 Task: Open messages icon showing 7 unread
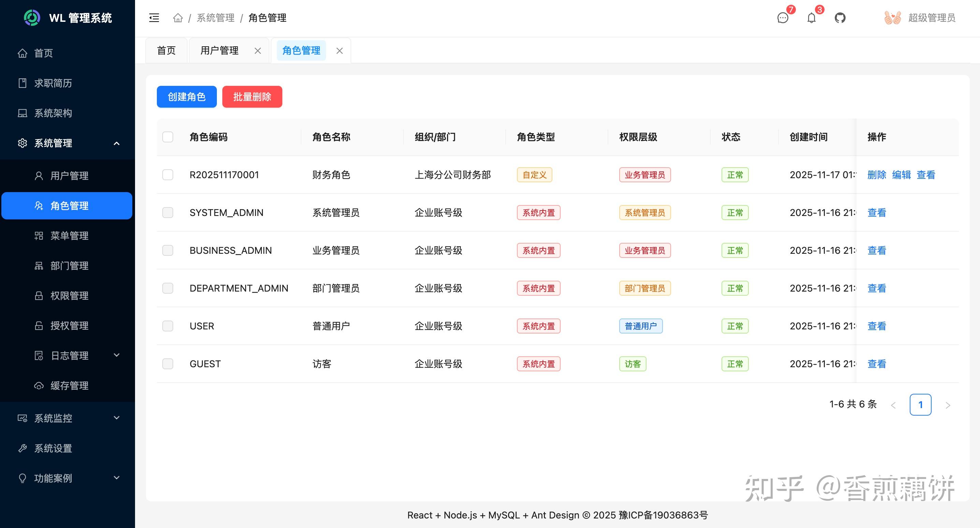click(x=783, y=17)
